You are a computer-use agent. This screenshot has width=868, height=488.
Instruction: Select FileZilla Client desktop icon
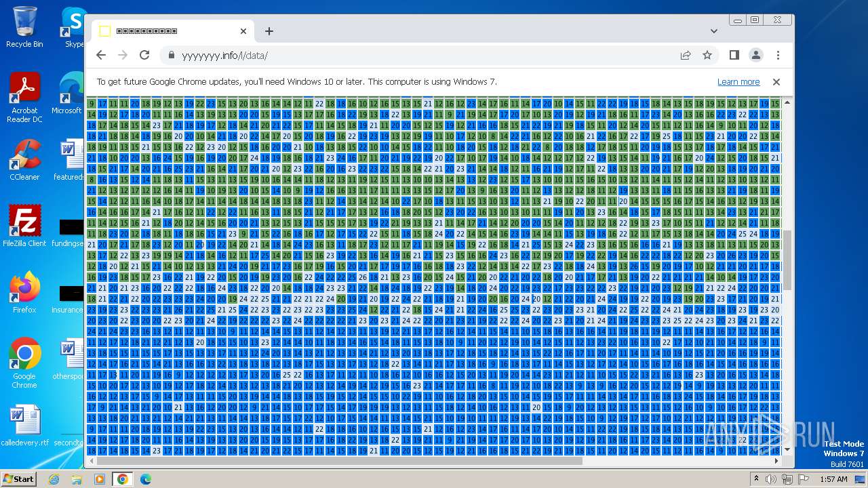point(24,226)
